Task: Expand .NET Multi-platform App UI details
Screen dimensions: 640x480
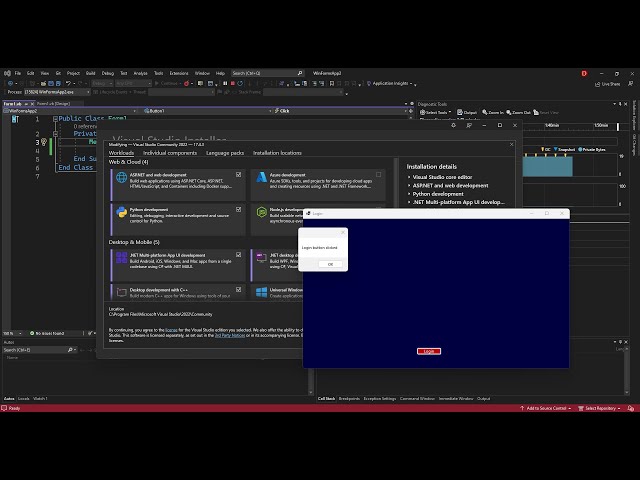Action: (x=409, y=202)
